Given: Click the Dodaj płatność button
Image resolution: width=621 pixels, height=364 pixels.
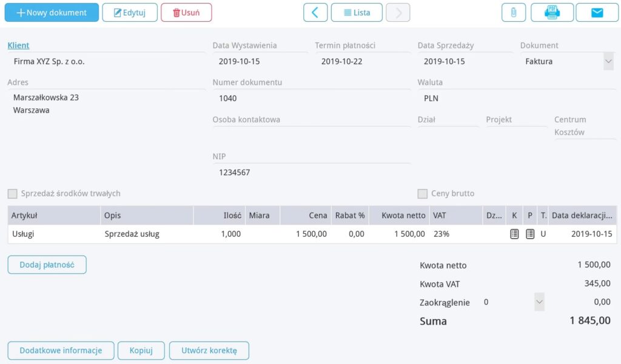Looking at the screenshot, I should click(47, 265).
